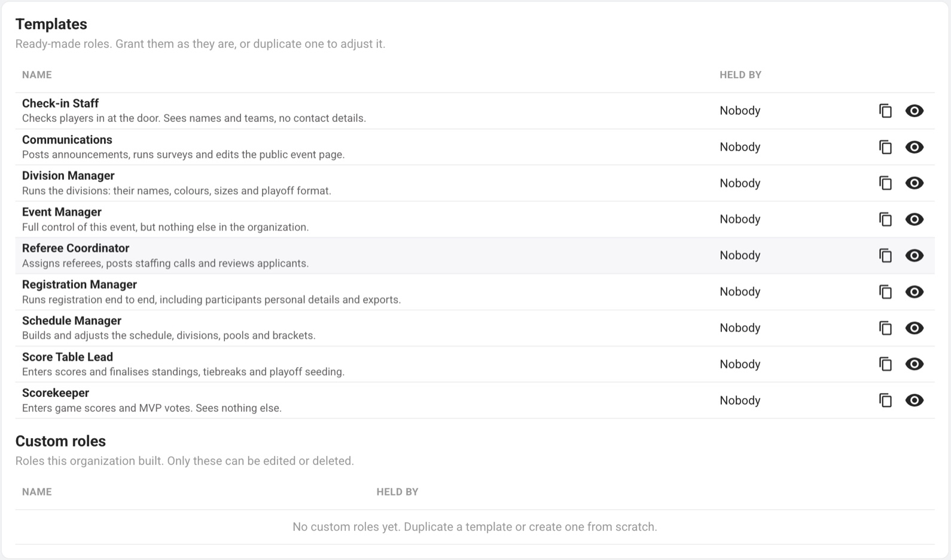Duplicate the Scorekeeper template
951x560 pixels.
coord(885,400)
